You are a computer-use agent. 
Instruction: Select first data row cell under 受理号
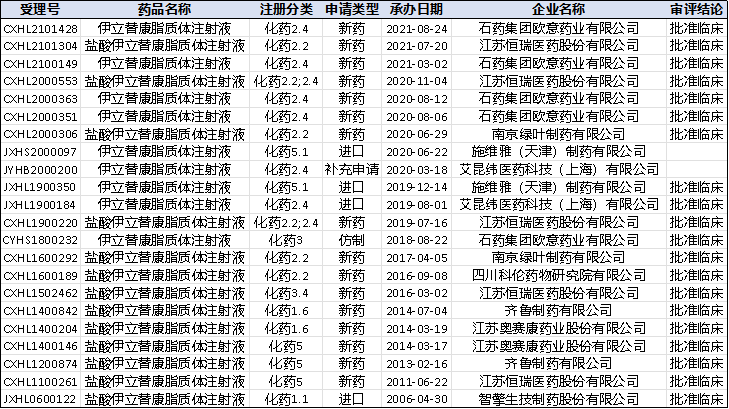40,28
